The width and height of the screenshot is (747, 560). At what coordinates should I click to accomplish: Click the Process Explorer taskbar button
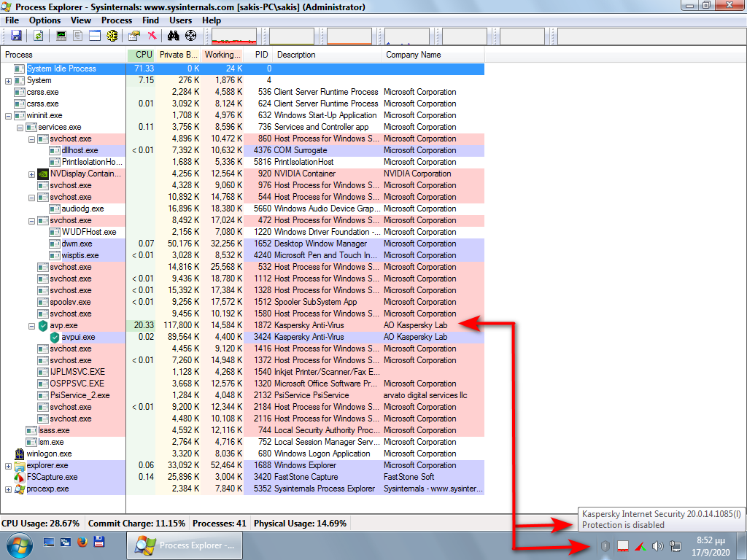(x=185, y=545)
